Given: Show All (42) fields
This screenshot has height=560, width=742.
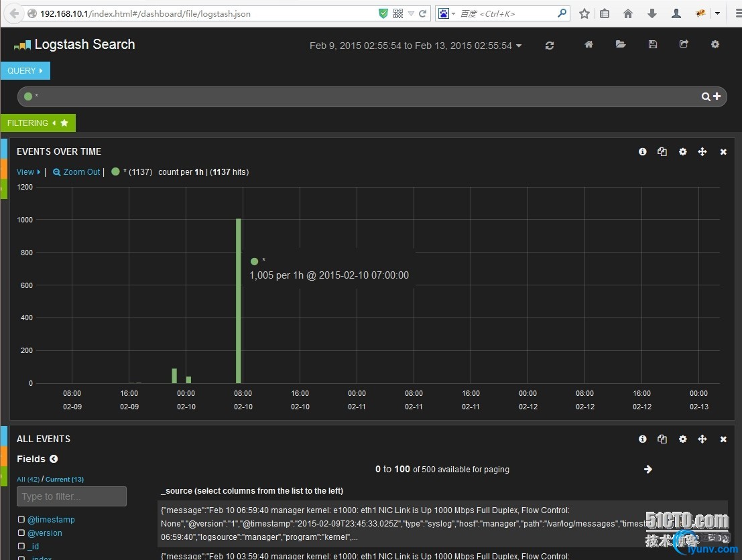Looking at the screenshot, I should [28, 479].
